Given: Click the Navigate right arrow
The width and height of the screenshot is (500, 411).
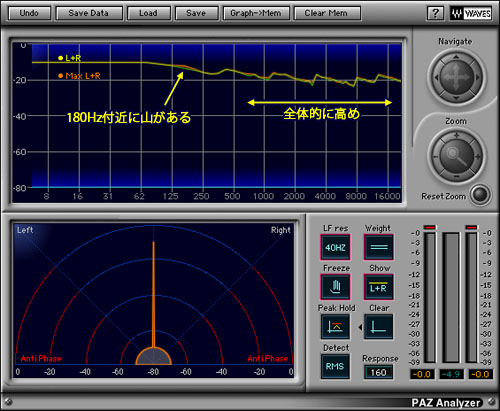Looking at the screenshot, I should pos(477,77).
